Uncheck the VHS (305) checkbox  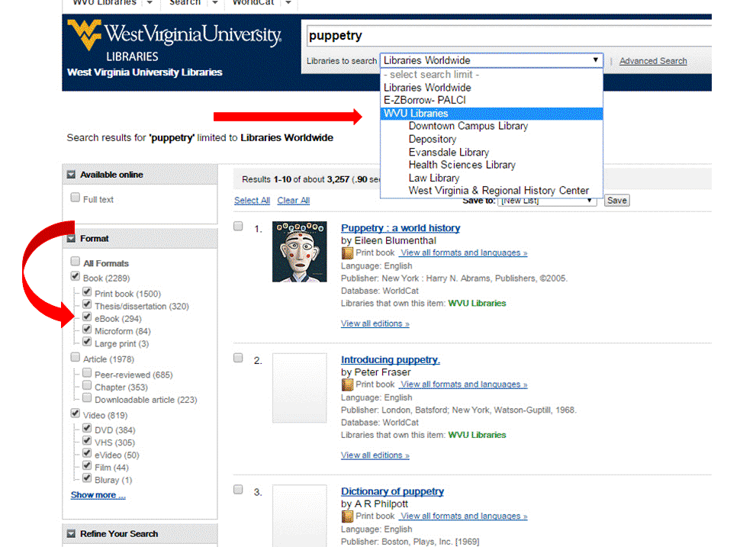(x=87, y=440)
